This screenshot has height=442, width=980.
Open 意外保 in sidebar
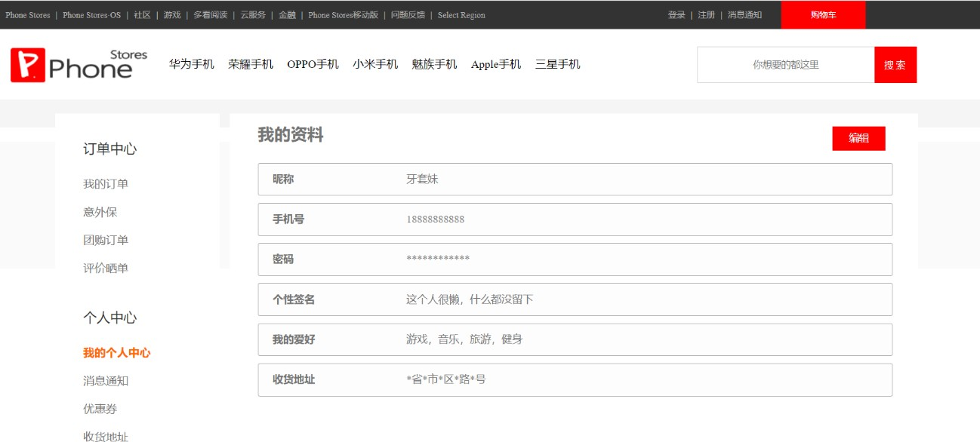pos(100,212)
